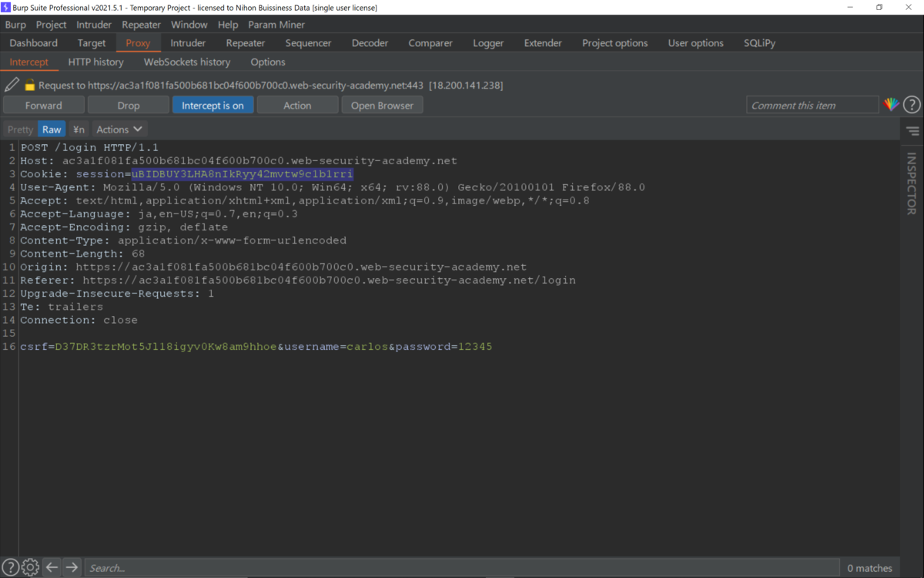Click the highlighted session cookie value
This screenshot has height=578, width=924.
click(x=242, y=174)
